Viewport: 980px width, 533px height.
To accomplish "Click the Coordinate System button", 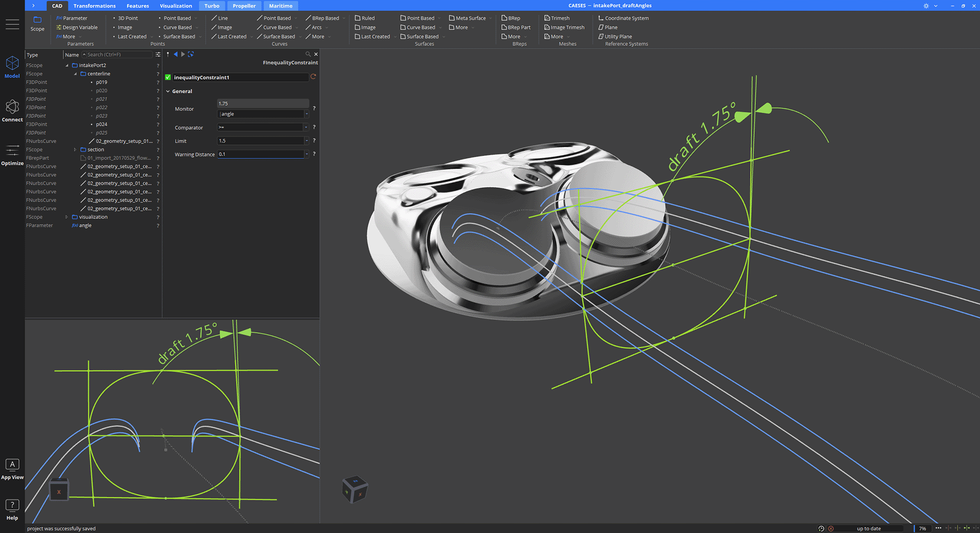I will (x=624, y=18).
